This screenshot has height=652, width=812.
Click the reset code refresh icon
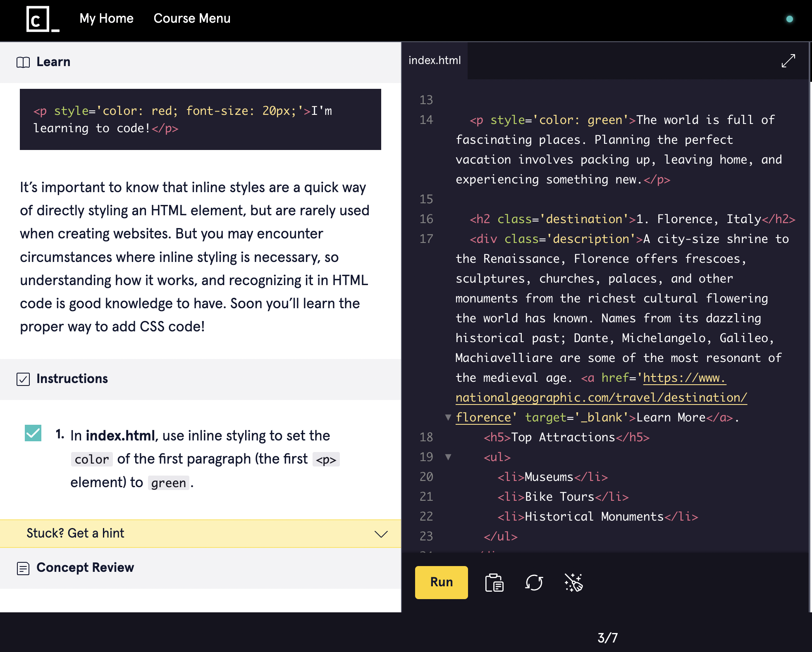tap(534, 583)
